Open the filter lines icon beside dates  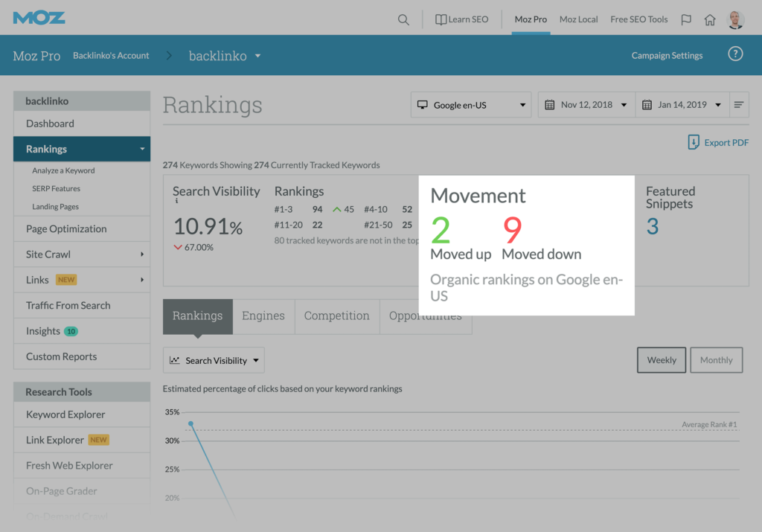[739, 105]
